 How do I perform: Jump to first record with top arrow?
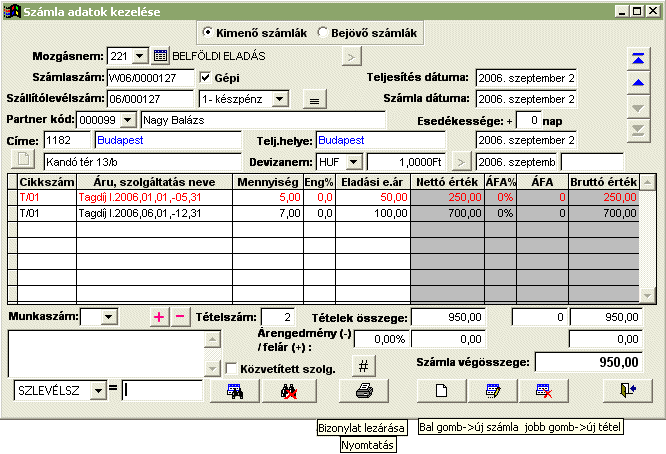click(638, 59)
